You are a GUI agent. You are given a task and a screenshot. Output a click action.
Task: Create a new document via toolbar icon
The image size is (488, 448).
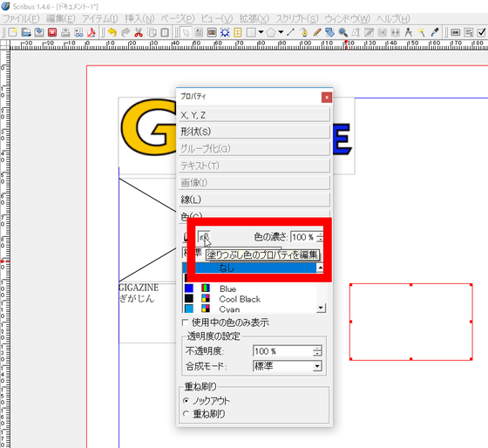pyautogui.click(x=13, y=32)
